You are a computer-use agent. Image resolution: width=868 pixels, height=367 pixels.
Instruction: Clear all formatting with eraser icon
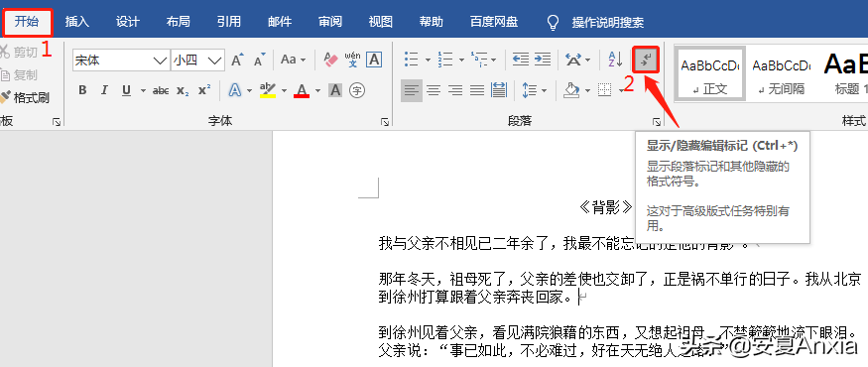click(330, 60)
